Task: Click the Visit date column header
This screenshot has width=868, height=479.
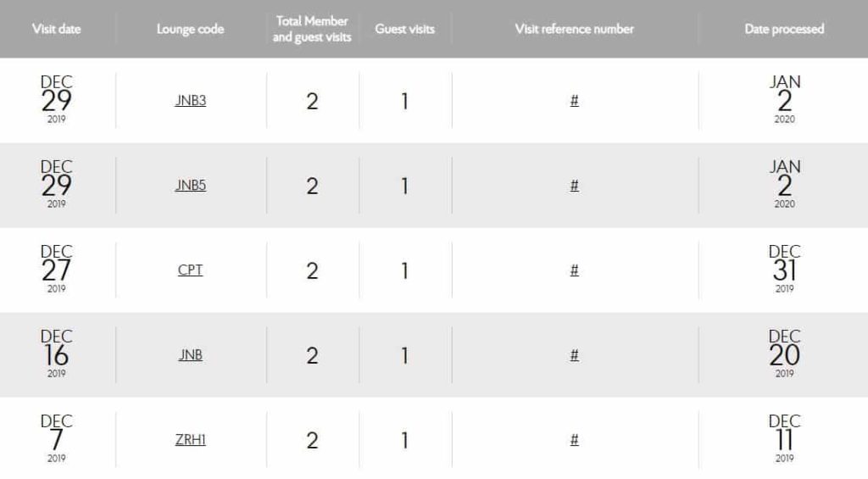Action: coord(57,29)
